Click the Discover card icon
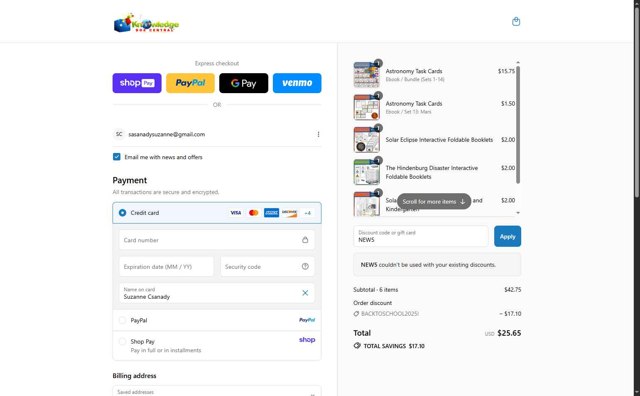Viewport: 640px width, 396px height. pos(289,213)
